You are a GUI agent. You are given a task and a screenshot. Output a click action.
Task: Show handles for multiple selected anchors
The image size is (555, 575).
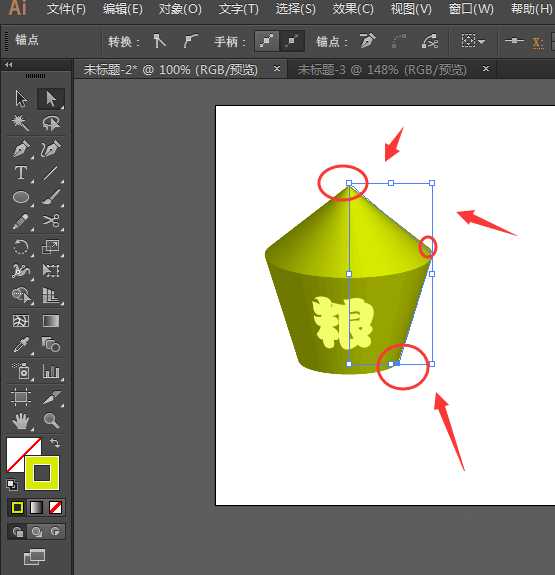click(267, 41)
